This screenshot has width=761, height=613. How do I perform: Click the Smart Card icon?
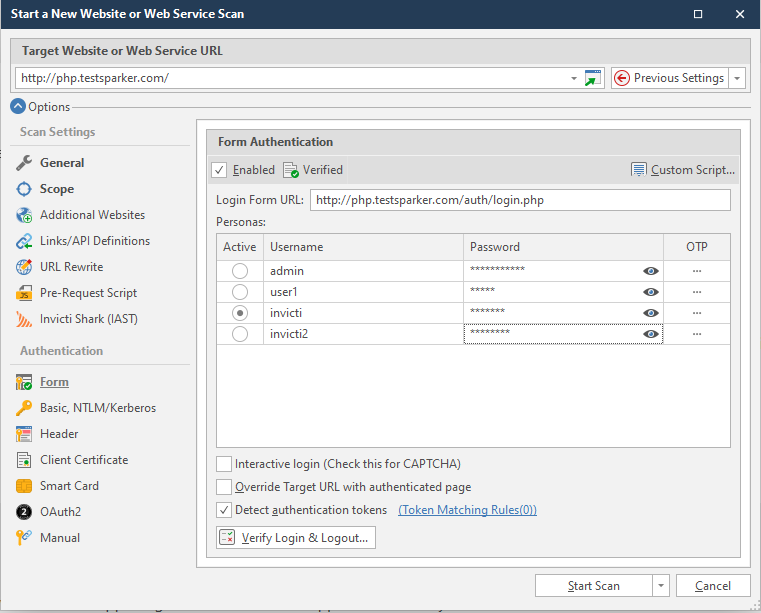24,486
